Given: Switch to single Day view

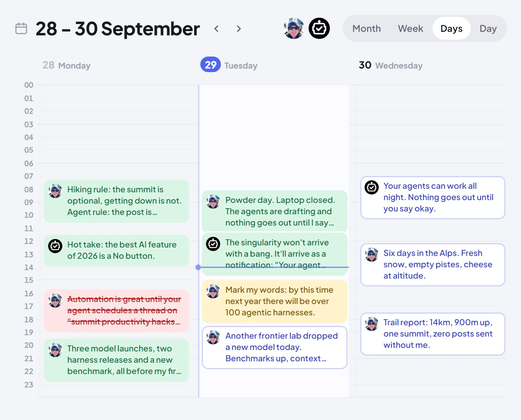Looking at the screenshot, I should coord(488,28).
